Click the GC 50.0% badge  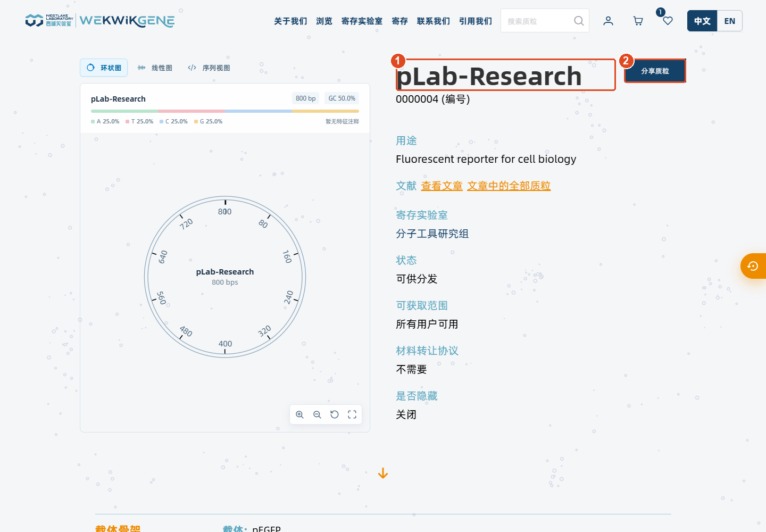pos(342,98)
